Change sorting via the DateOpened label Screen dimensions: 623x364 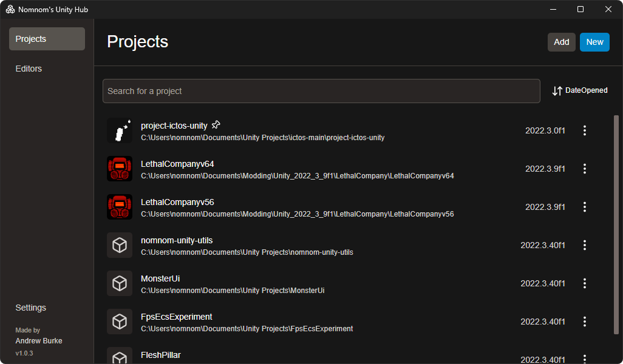[x=586, y=90]
